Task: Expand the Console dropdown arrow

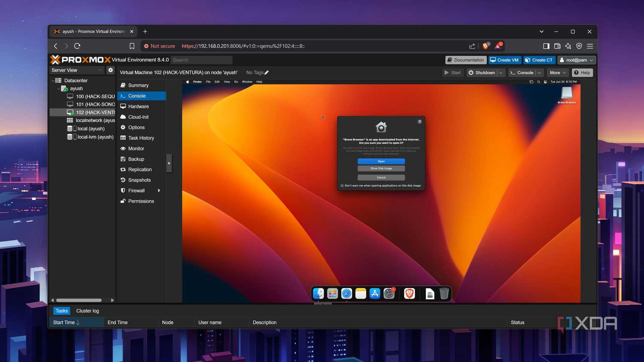Action: pyautogui.click(x=540, y=72)
